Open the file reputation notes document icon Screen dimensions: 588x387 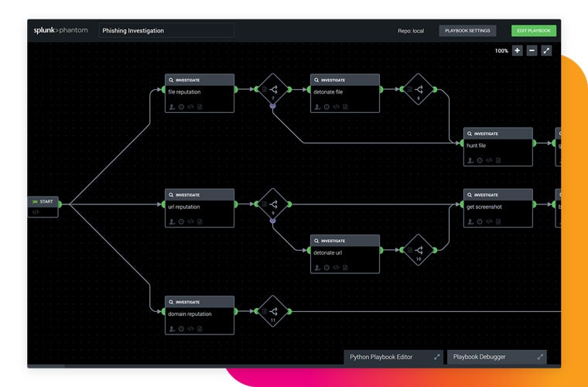[200, 107]
